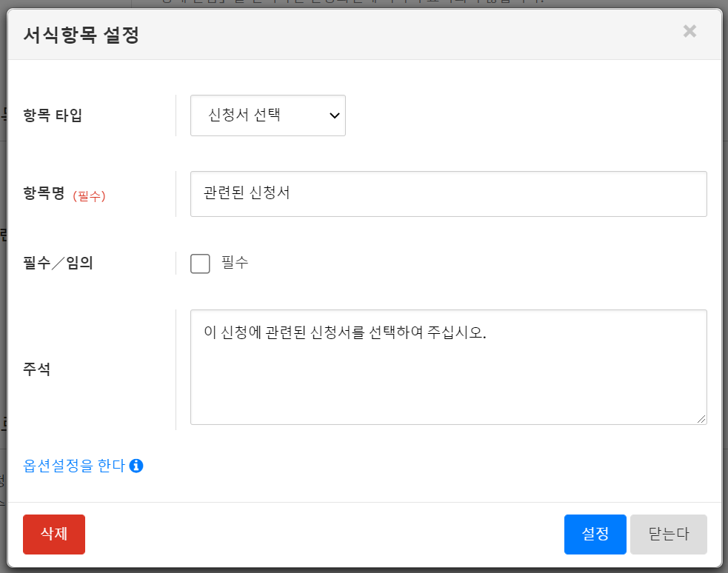Click the info icon beside 옵션설정을 한다
The height and width of the screenshot is (573, 728).
pos(136,466)
